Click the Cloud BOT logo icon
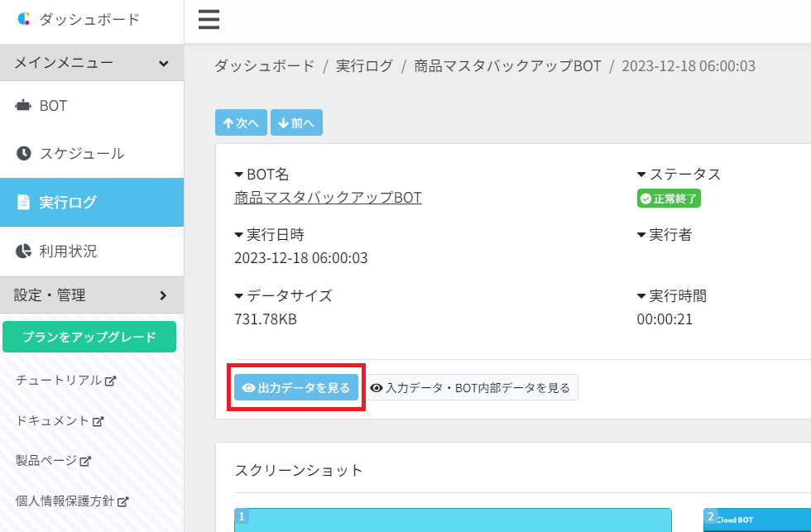Image resolution: width=811 pixels, height=532 pixels. [x=24, y=19]
